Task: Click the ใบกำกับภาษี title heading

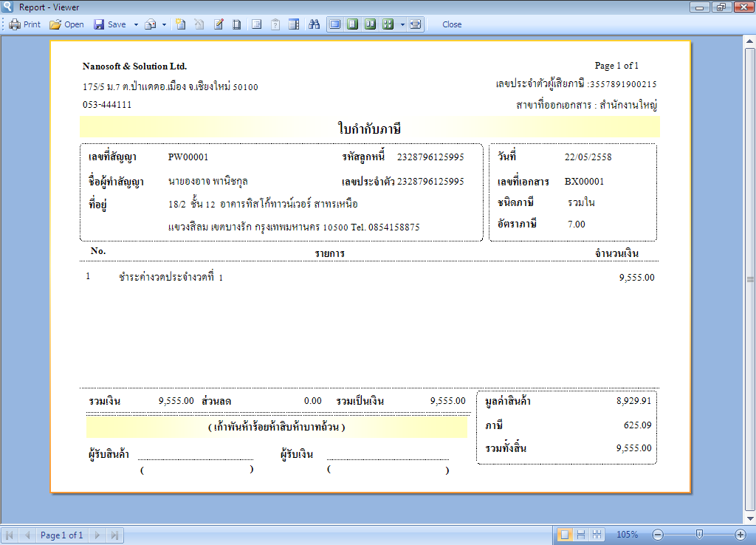Action: click(369, 128)
